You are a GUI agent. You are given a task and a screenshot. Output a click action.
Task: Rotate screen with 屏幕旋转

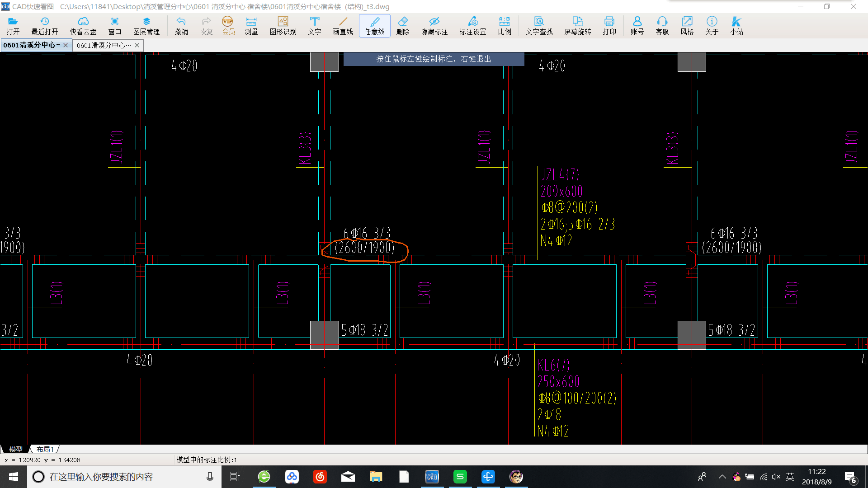pyautogui.click(x=578, y=26)
